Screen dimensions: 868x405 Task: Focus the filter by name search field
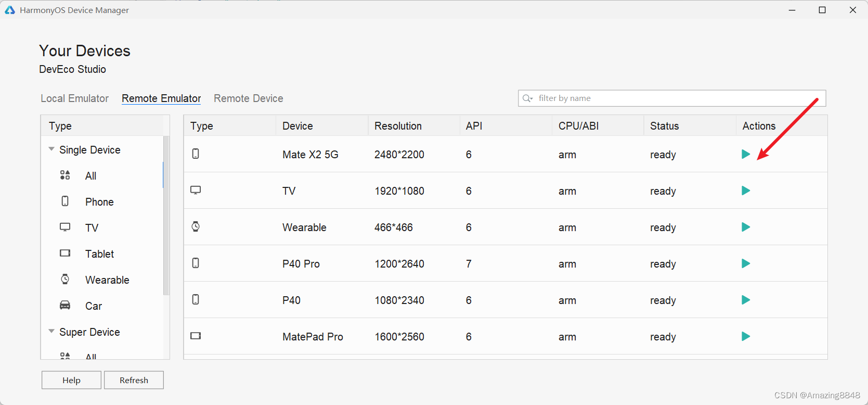[672, 98]
